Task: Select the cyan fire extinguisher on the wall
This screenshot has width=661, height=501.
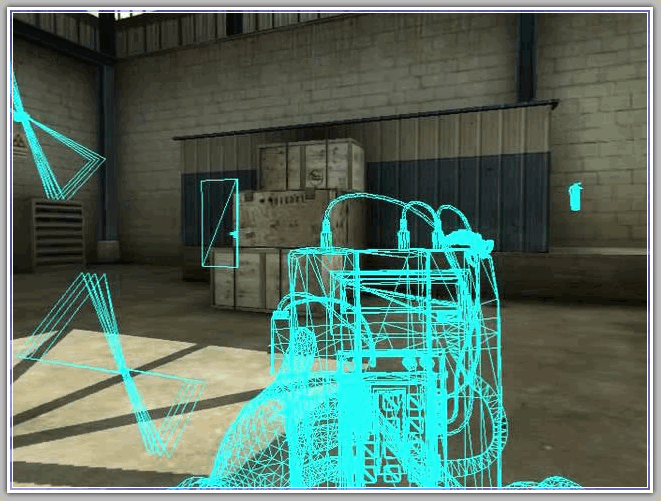Action: click(x=575, y=197)
